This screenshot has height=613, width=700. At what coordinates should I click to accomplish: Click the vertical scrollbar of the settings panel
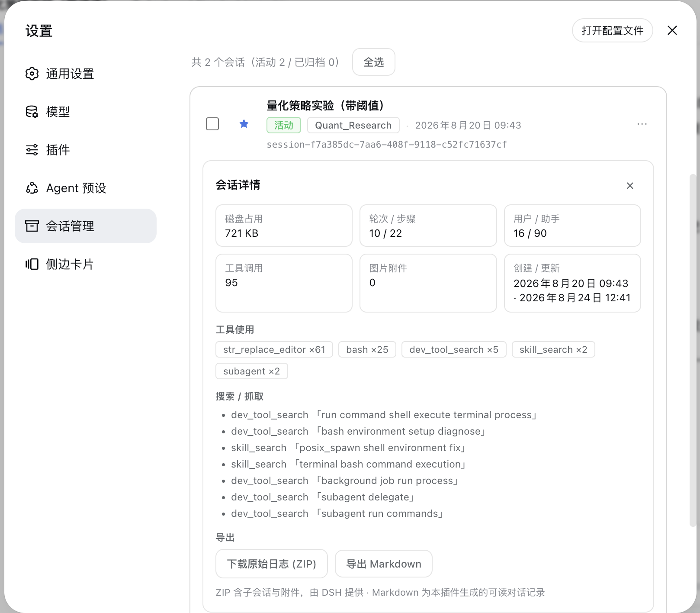coord(693,350)
